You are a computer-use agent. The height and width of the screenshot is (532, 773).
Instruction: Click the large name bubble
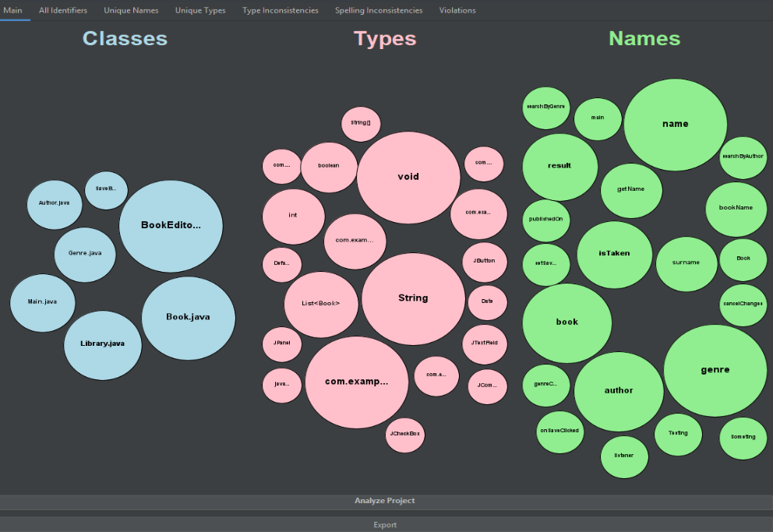675,125
